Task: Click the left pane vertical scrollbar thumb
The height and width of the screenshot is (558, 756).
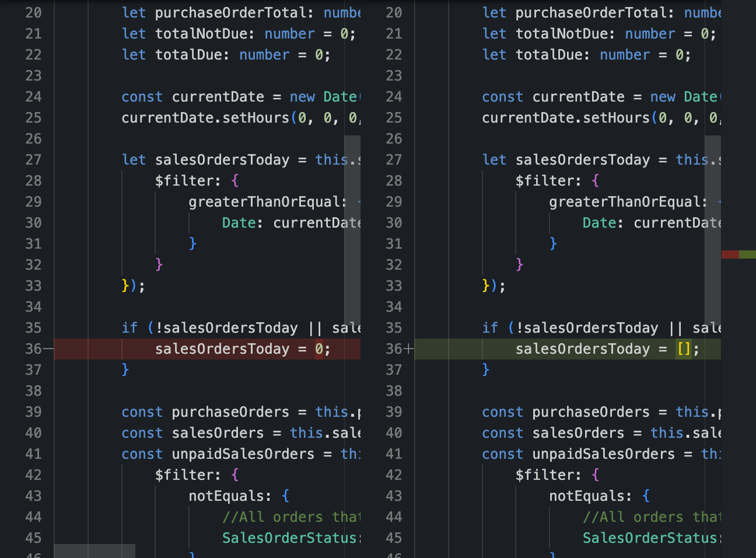Action: point(352,231)
